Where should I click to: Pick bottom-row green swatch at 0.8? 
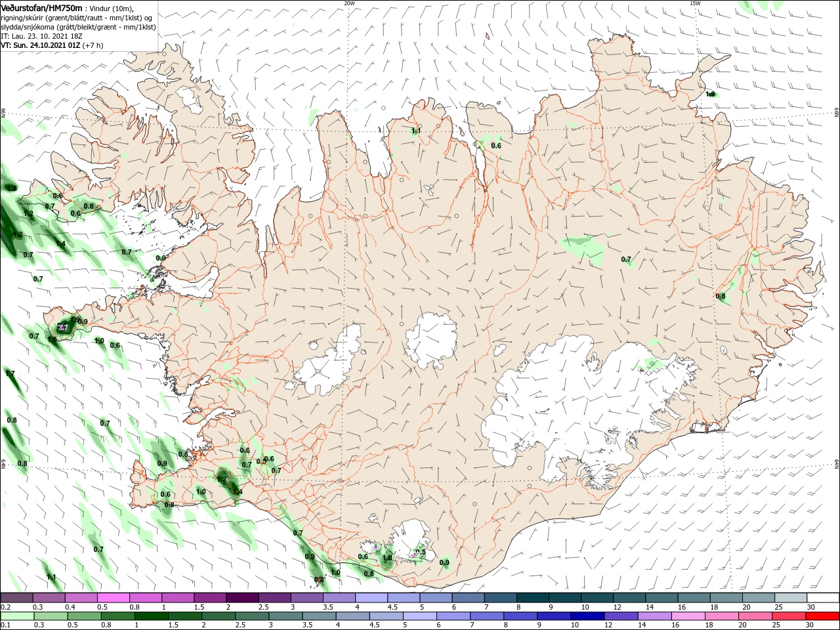[x=117, y=616]
